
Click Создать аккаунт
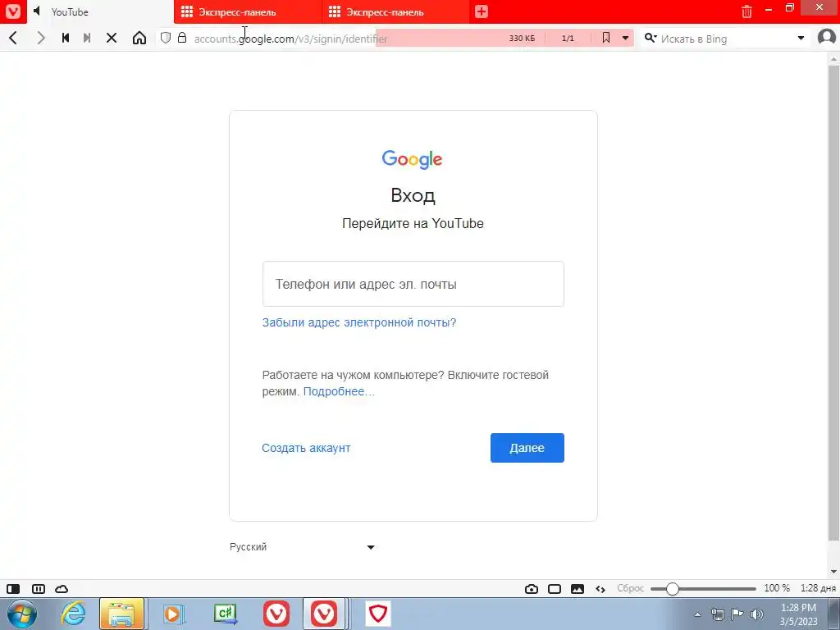[x=306, y=448]
